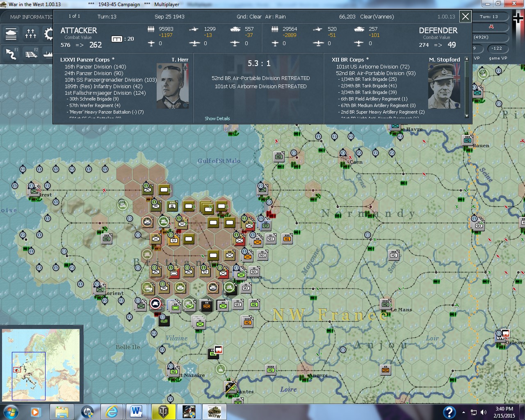The image size is (525, 420).
Task: Click the taskbar clock showing 3:40 PM
Action: click(504, 412)
